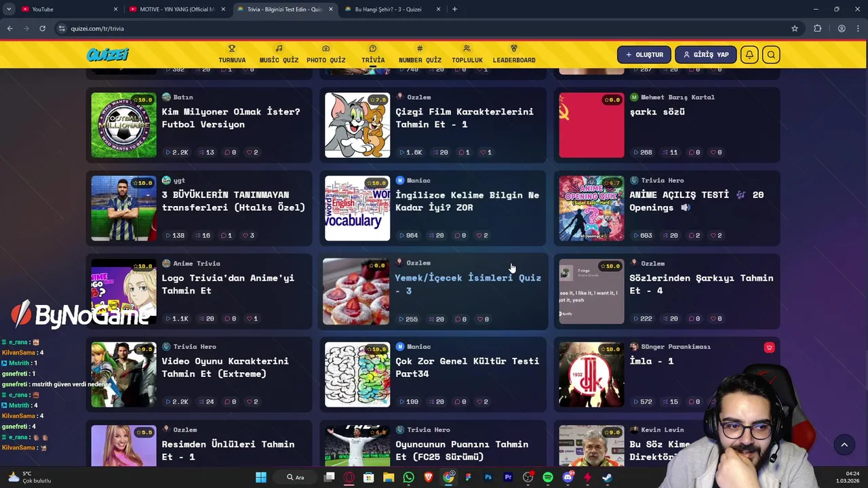Bookmark this page with the star icon
This screenshot has height=488, width=868.
tap(795, 28)
